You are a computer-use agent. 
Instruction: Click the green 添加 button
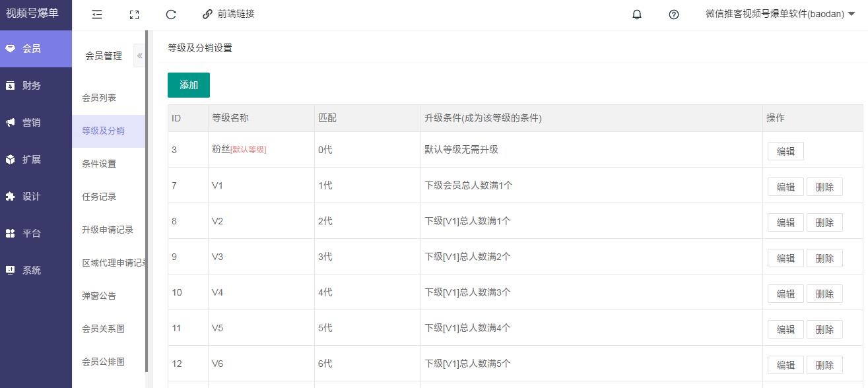point(189,85)
